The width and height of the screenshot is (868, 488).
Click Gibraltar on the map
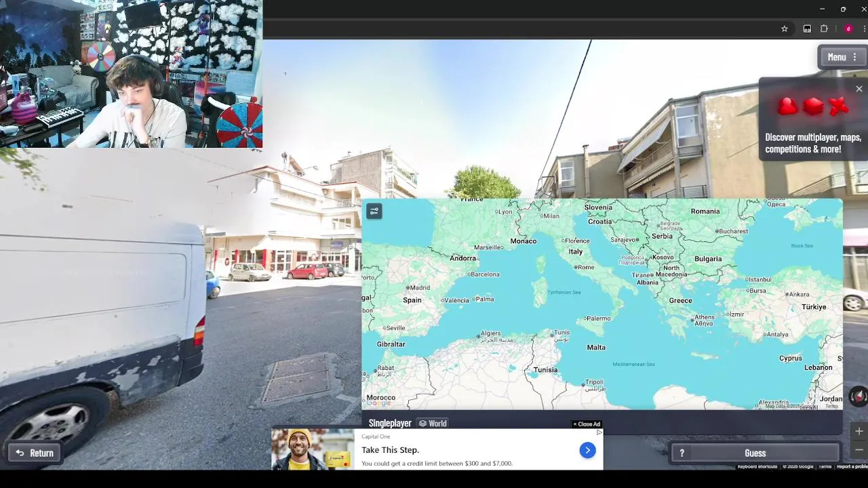tap(391, 344)
